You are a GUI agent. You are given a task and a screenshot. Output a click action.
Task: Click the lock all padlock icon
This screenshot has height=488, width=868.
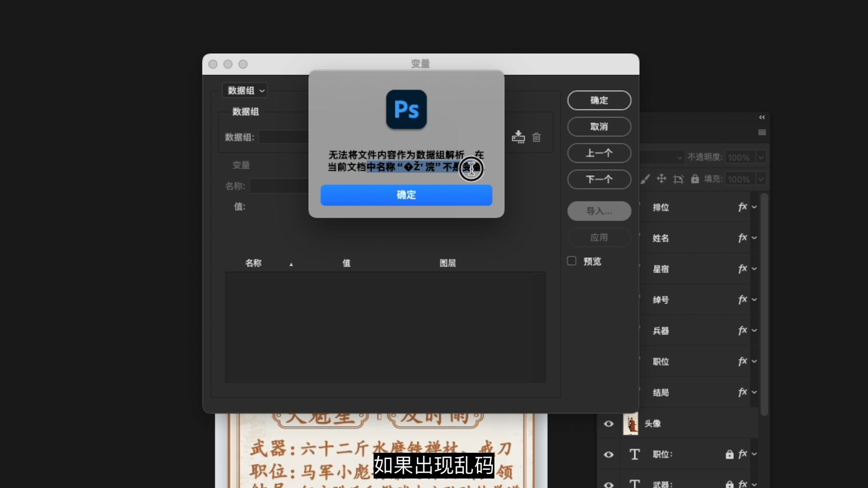click(x=695, y=179)
